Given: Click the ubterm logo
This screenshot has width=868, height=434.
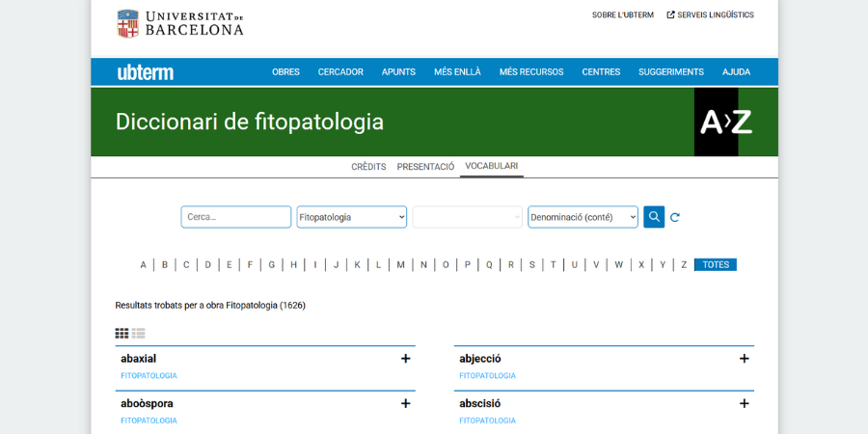Looking at the screenshot, I should 146,72.
